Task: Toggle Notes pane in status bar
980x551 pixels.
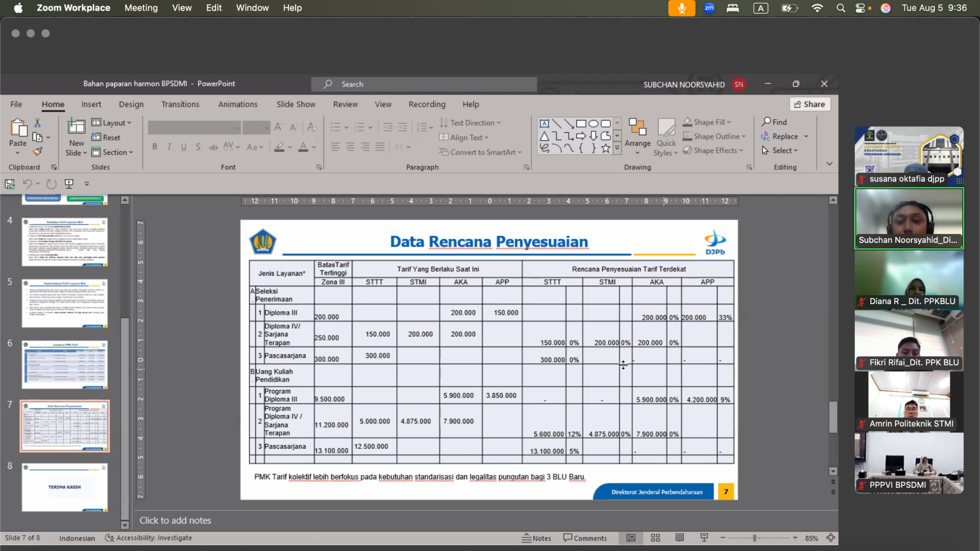Action: point(536,538)
